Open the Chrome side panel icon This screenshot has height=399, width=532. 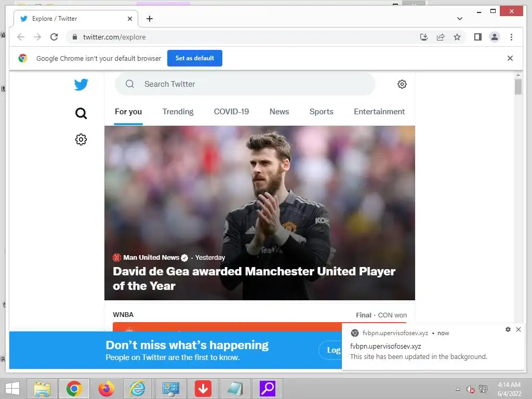tap(478, 37)
